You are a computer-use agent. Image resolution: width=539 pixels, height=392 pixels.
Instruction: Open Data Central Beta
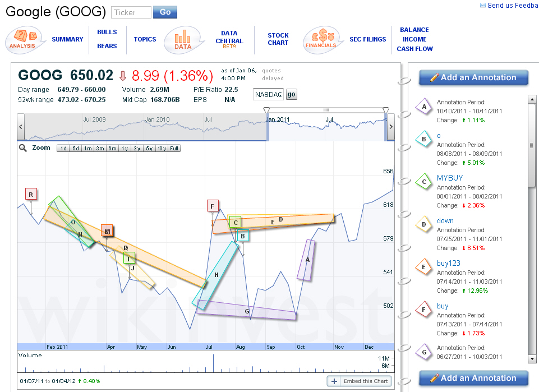click(229, 39)
